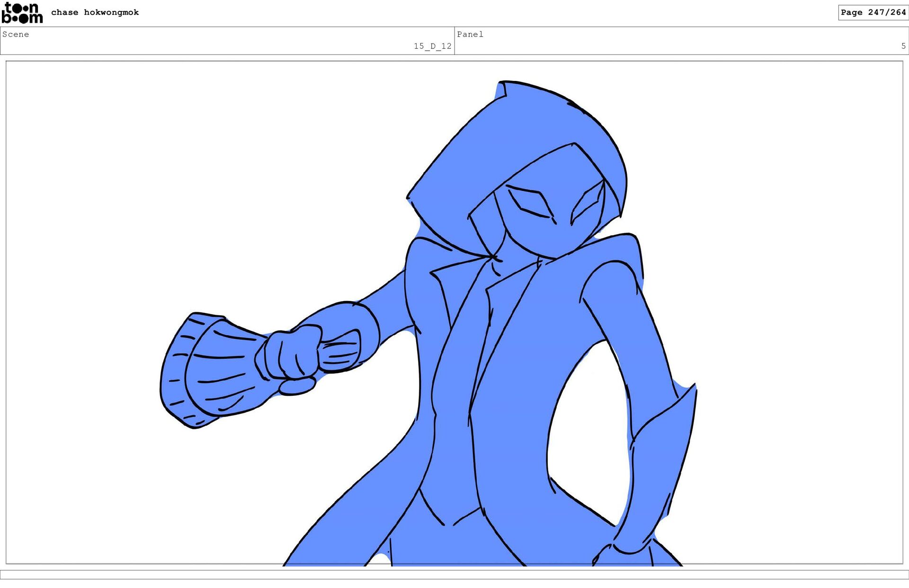Select the scene number 15_D_12
The image size is (909, 588).
tap(432, 46)
